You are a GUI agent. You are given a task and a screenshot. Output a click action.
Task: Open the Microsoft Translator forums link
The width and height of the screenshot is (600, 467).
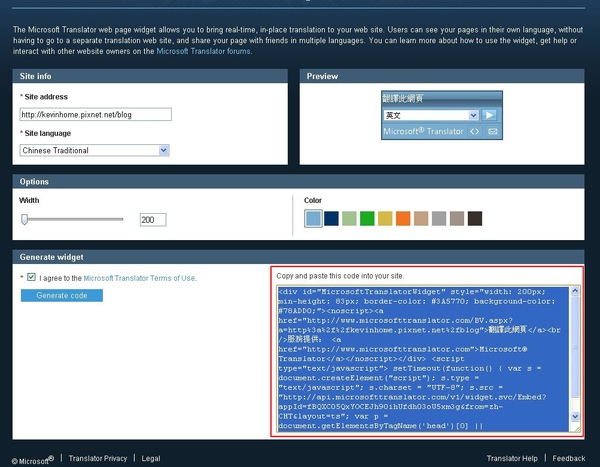coord(204,51)
